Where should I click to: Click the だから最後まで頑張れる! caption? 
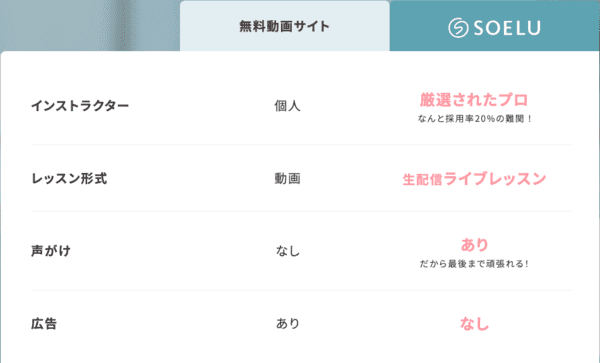click(474, 264)
